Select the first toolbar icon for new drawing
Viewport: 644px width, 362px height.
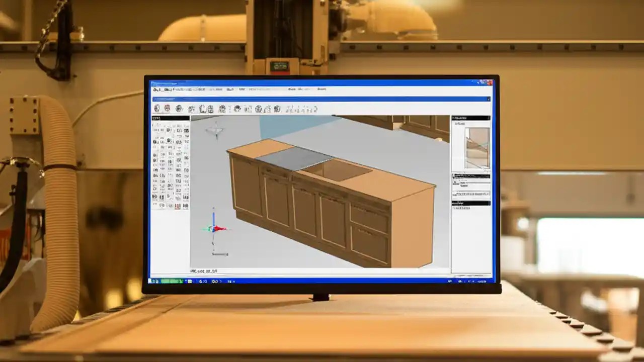click(157, 108)
